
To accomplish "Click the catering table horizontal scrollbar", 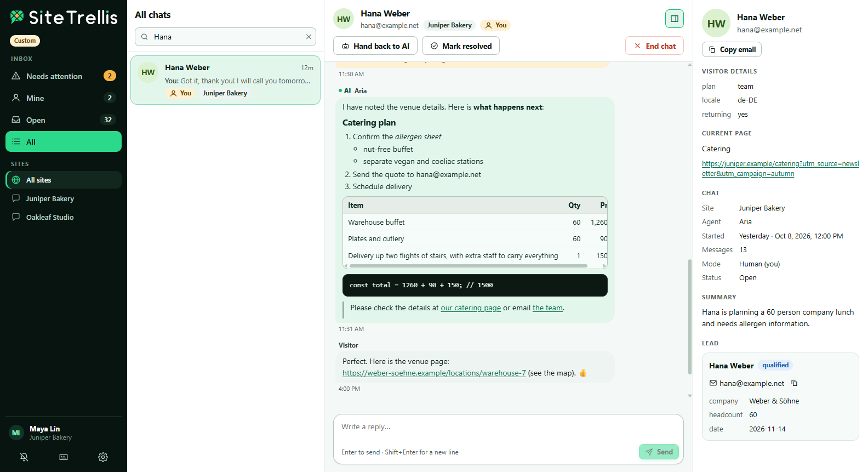I will pyautogui.click(x=469, y=266).
